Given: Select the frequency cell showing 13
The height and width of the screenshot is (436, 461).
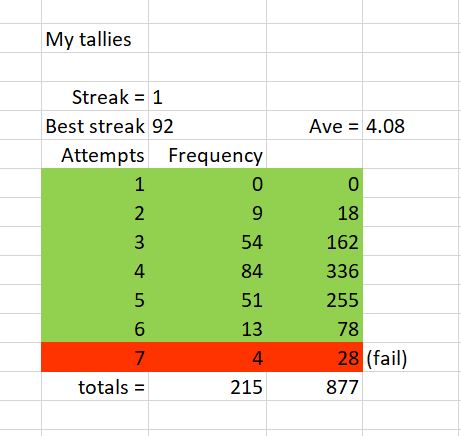Looking at the screenshot, I should point(207,328).
